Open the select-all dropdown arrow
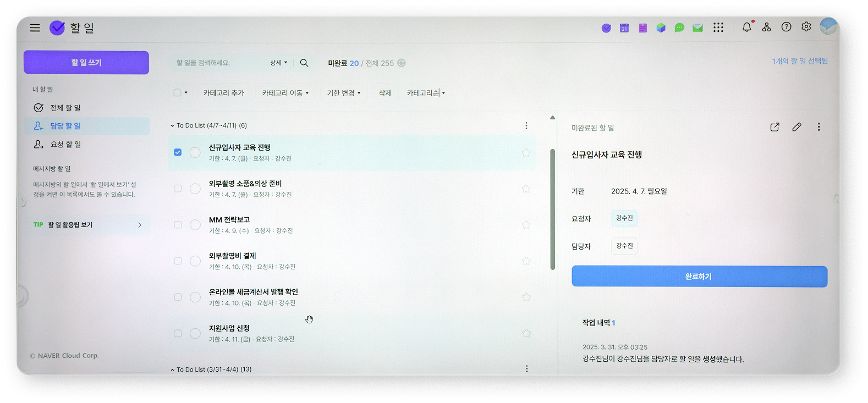 [x=186, y=93]
